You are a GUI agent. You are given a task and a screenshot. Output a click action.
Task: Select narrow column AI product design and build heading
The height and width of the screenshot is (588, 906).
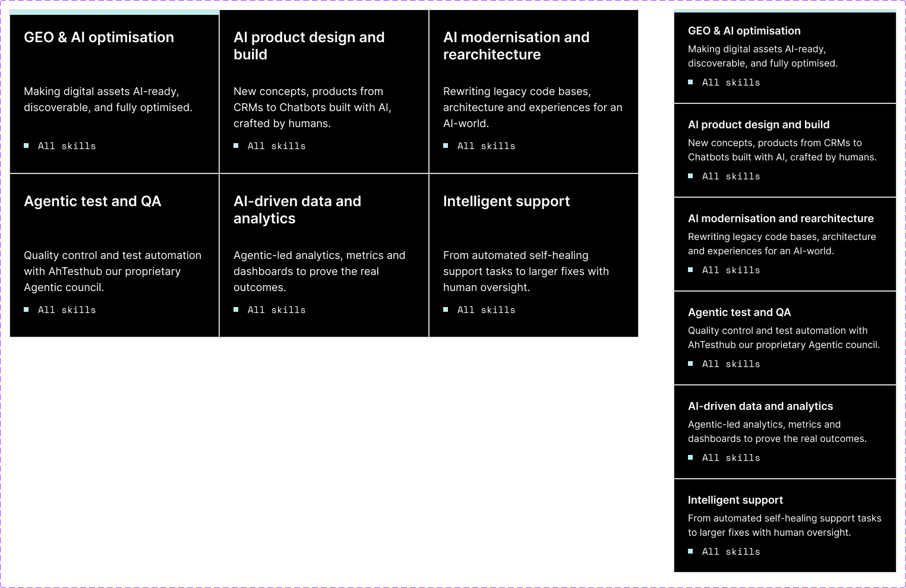(x=759, y=125)
